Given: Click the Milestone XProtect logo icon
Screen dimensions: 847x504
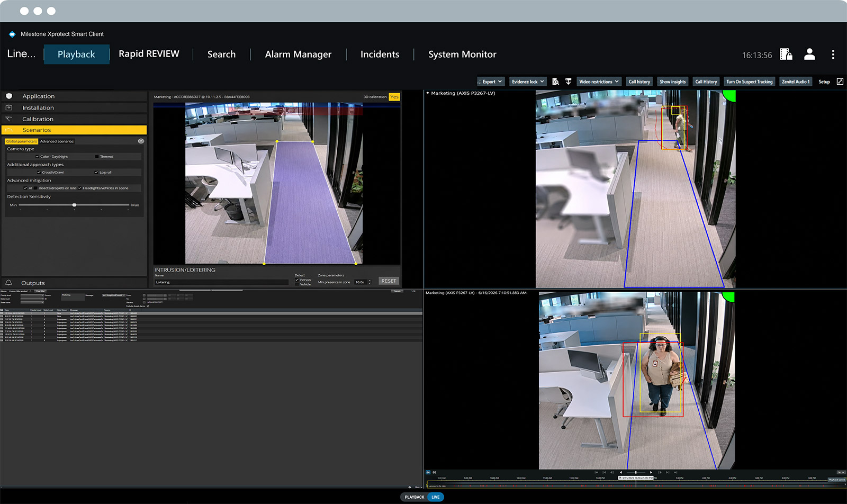Looking at the screenshot, I should click(12, 34).
